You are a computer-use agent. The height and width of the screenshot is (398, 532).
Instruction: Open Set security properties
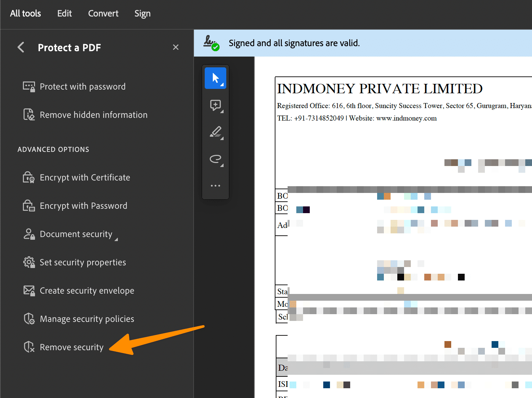[x=83, y=262]
